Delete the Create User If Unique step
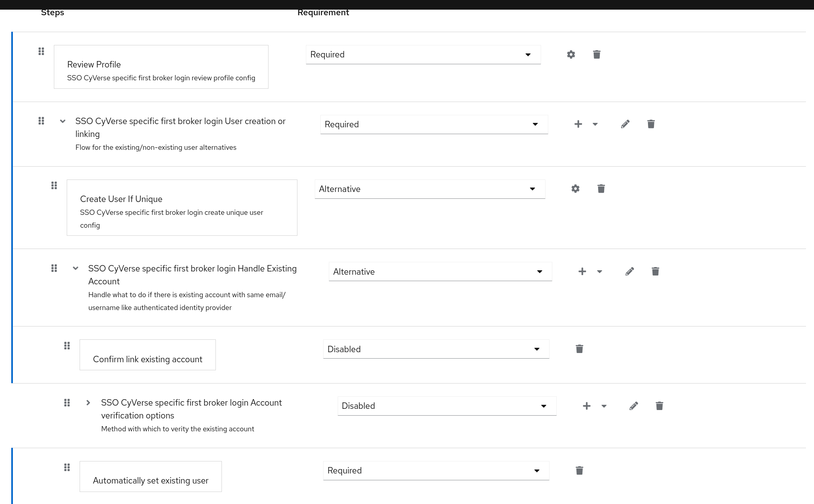 (x=601, y=188)
